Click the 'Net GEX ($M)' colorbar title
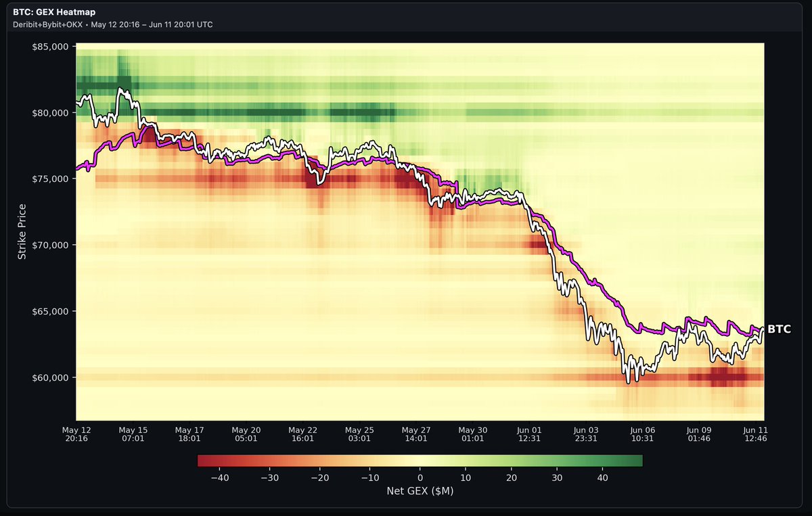 click(420, 491)
